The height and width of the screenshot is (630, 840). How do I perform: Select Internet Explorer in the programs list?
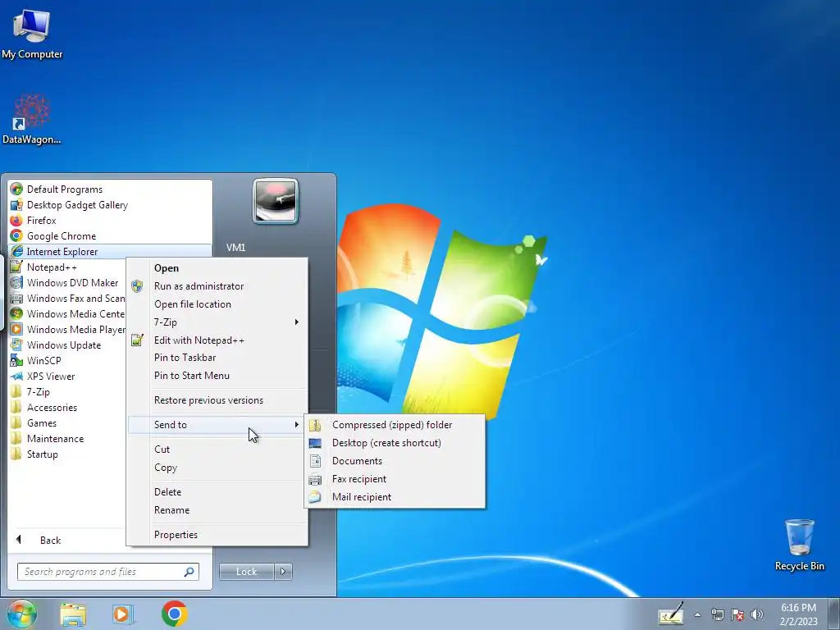(110, 251)
